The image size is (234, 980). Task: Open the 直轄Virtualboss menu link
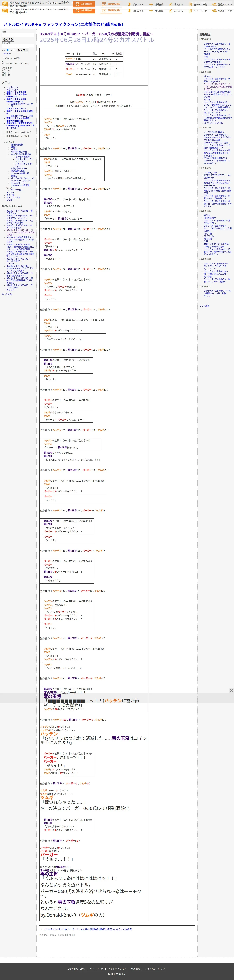point(14,121)
